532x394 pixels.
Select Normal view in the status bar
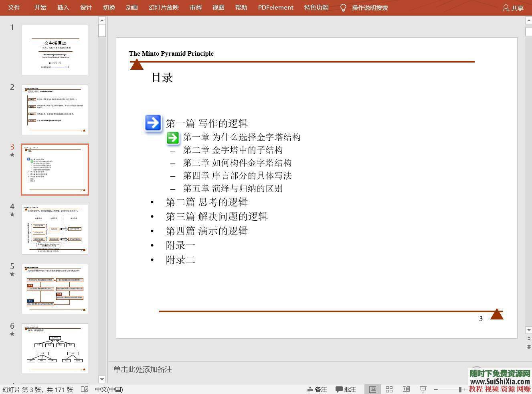372,389
